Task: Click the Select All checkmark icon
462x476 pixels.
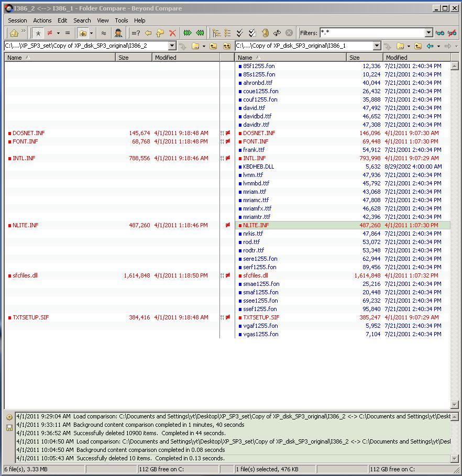Action: [x=240, y=33]
